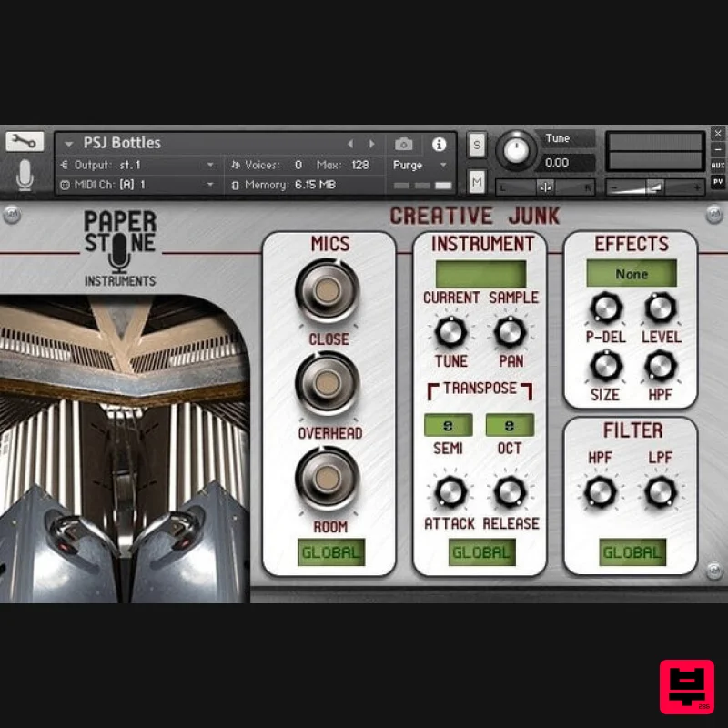Click the next instrument arrow

pos(372,143)
